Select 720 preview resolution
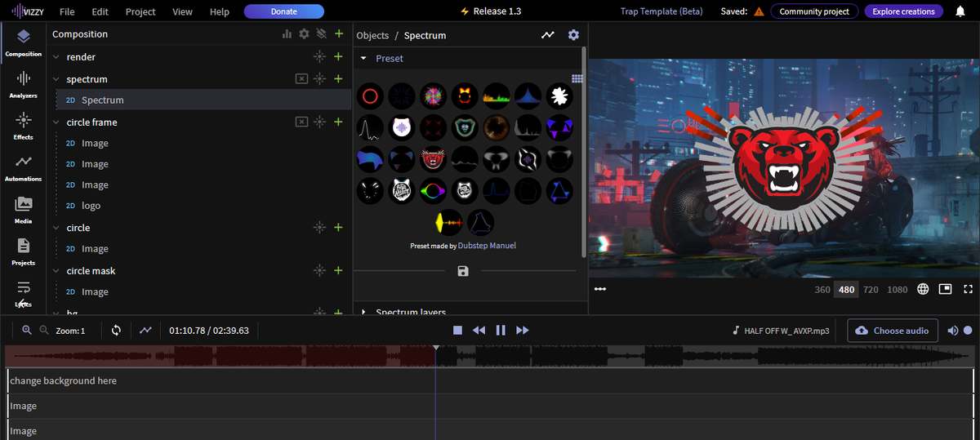 point(871,290)
